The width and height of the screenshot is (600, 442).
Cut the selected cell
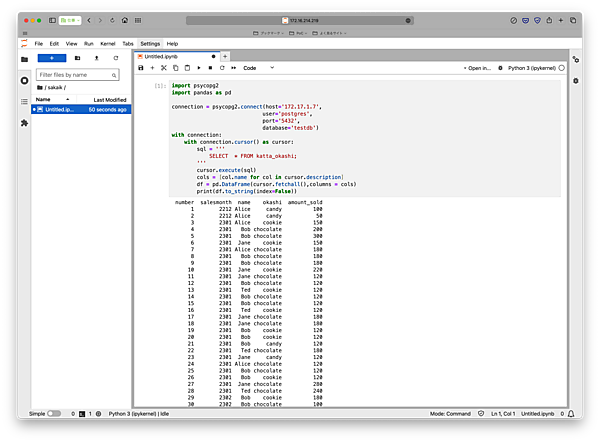(163, 68)
